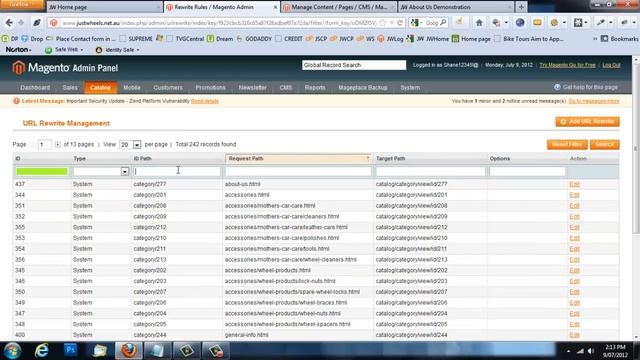The height and width of the screenshot is (360, 640).
Task: Click the network signal tray icon
Action: click(580, 351)
